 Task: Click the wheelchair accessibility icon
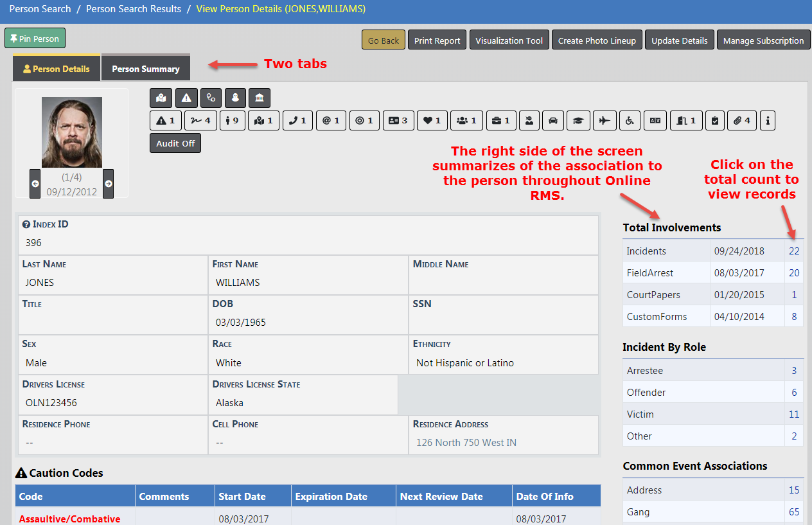(630, 120)
